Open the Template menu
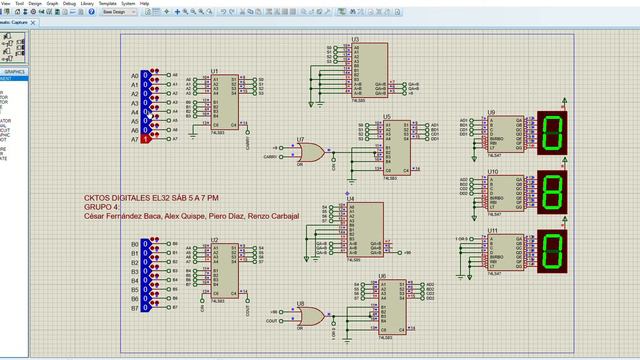640x360 pixels. 107,3
